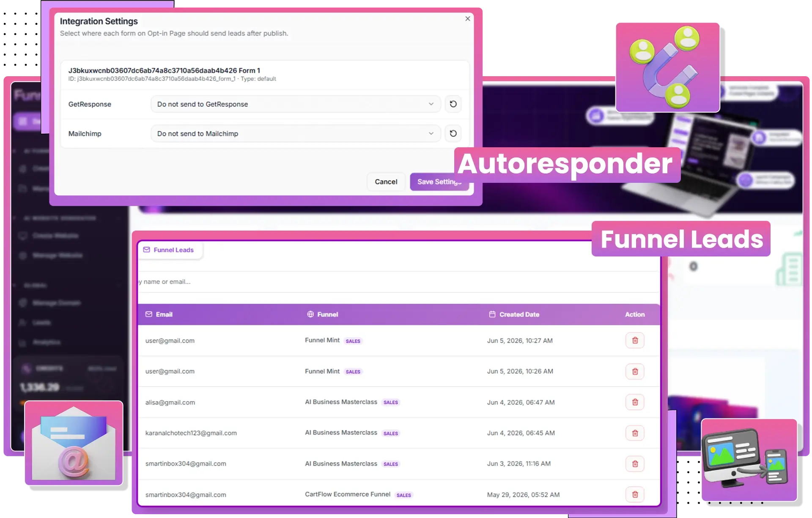Delete the alisa@gmail.com lead
Viewport: 812px width, 518px height.
[x=635, y=402]
